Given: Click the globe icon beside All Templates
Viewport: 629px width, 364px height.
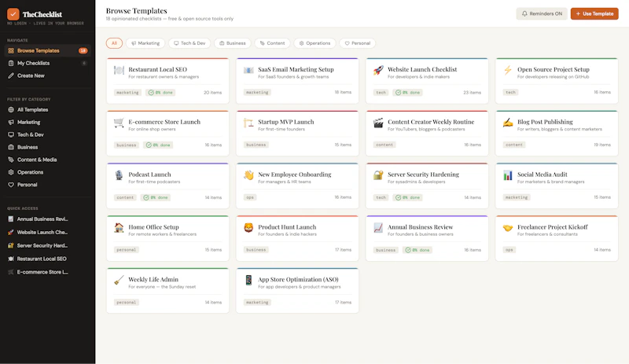Looking at the screenshot, I should click(11, 109).
